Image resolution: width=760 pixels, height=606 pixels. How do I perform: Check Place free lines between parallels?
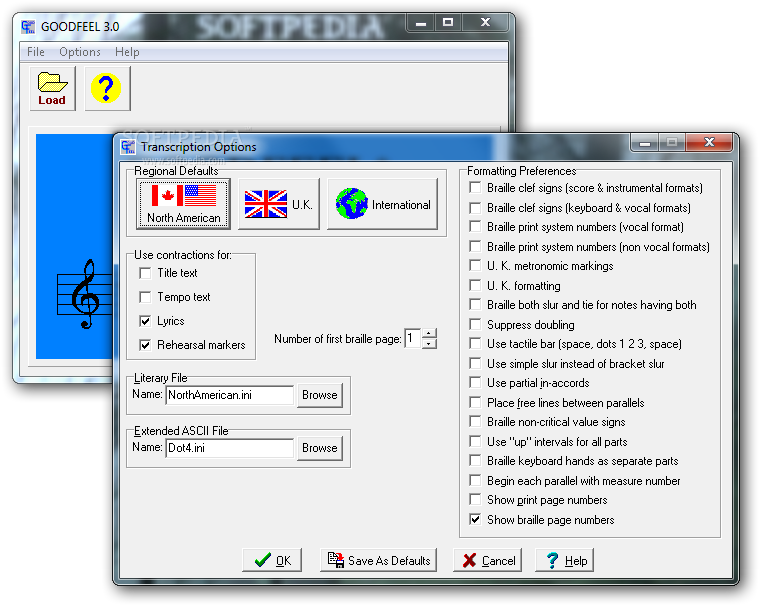point(475,402)
